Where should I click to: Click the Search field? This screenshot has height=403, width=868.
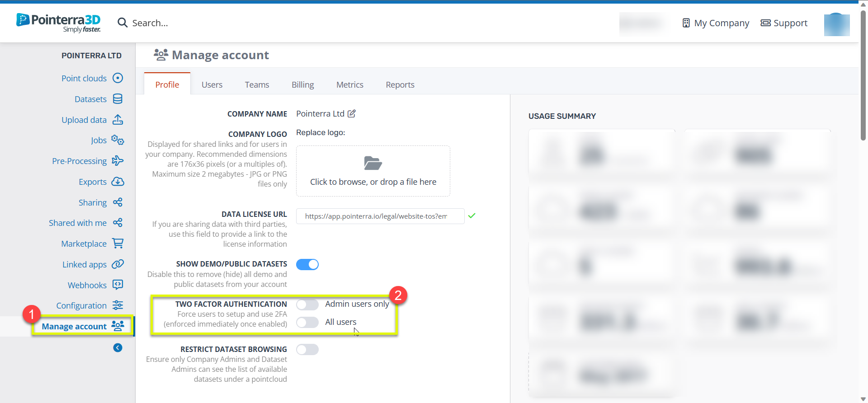coord(150,23)
